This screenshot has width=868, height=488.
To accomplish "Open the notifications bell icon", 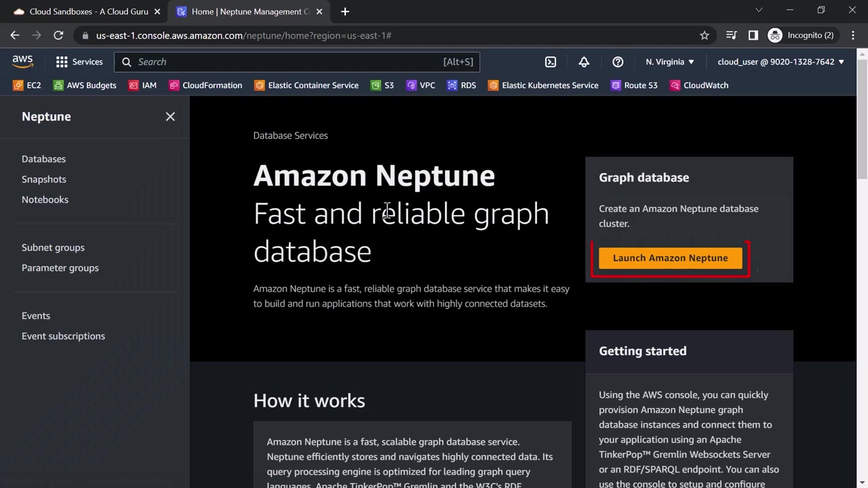I will tap(584, 62).
